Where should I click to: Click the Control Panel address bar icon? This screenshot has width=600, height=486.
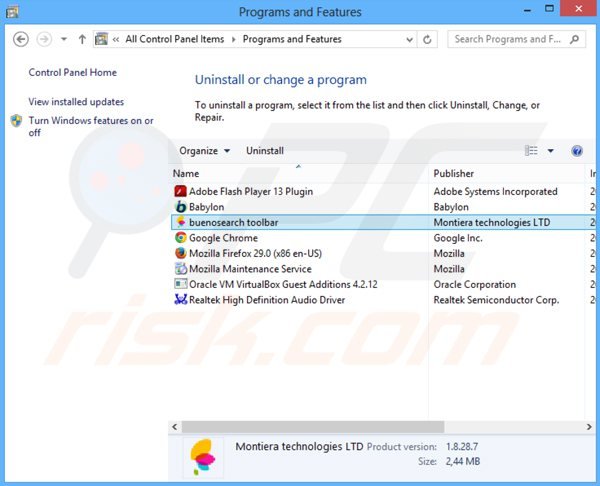click(101, 39)
